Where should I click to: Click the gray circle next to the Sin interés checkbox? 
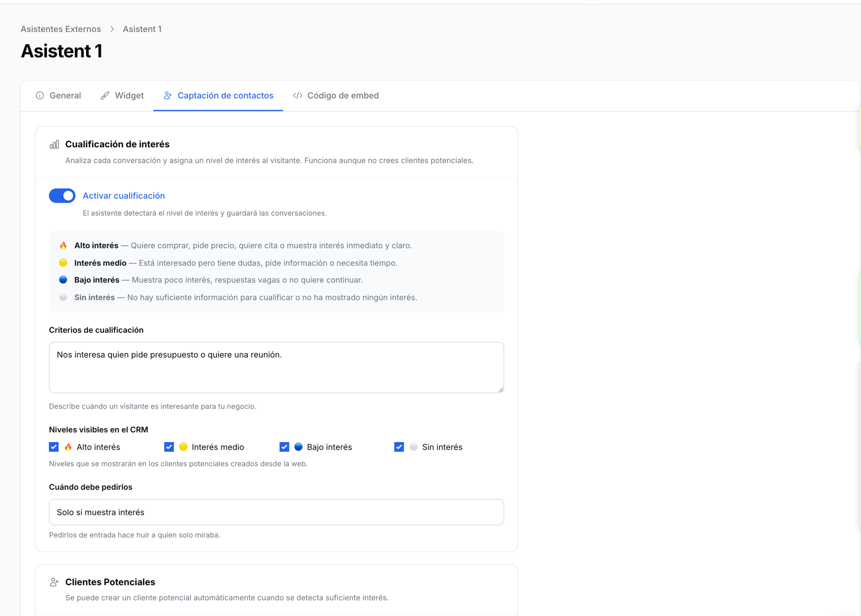coord(414,447)
